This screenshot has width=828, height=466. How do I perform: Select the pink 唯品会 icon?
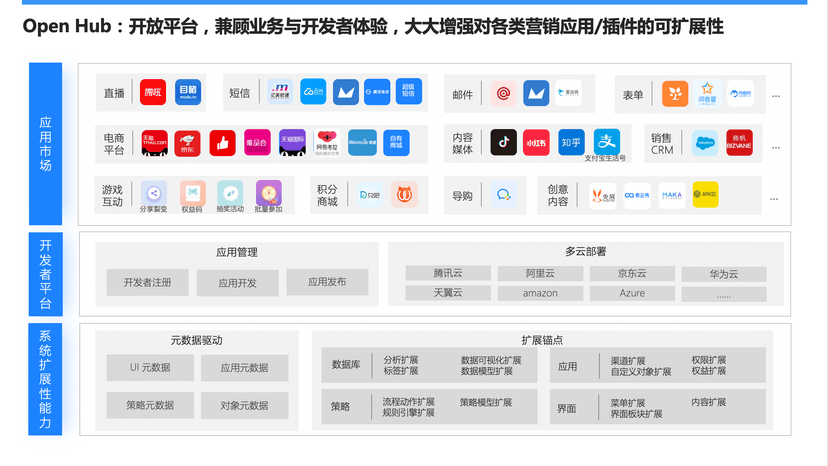(x=257, y=143)
